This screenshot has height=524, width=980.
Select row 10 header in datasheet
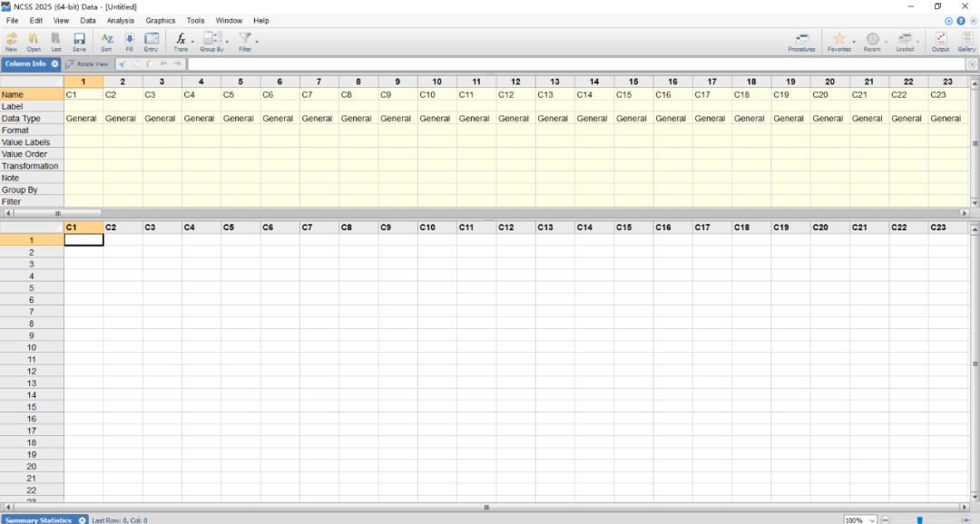[x=32, y=347]
